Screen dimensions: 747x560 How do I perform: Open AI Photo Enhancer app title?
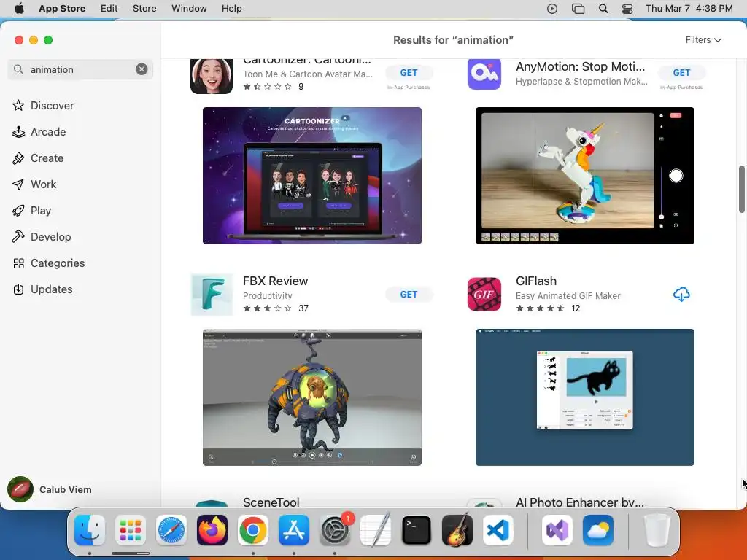click(x=580, y=502)
